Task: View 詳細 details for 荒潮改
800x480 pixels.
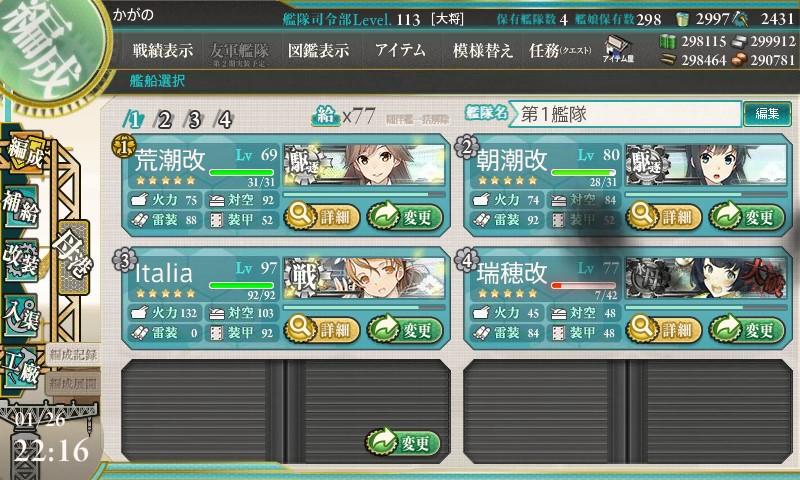Action: 321,216
